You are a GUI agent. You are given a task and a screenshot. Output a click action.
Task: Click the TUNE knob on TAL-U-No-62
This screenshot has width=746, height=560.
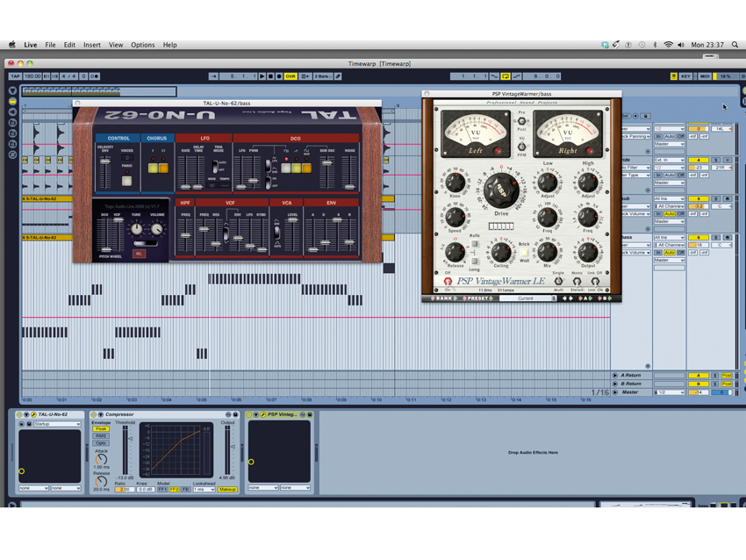point(137,229)
